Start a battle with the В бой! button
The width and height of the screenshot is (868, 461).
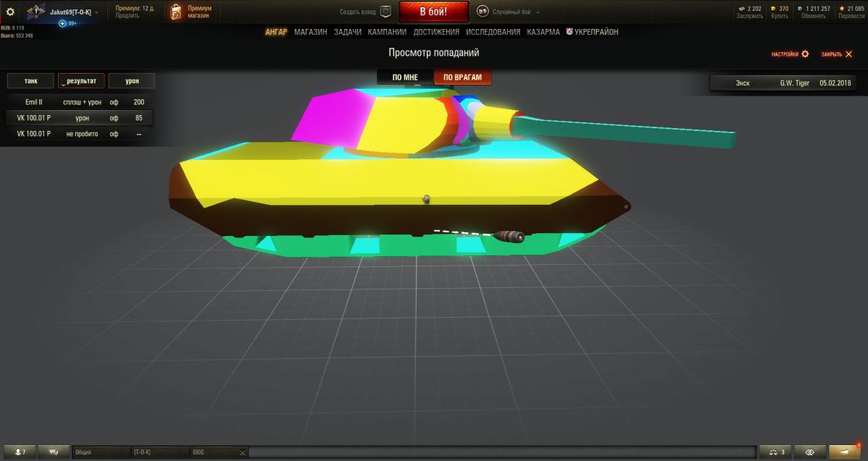coord(433,12)
